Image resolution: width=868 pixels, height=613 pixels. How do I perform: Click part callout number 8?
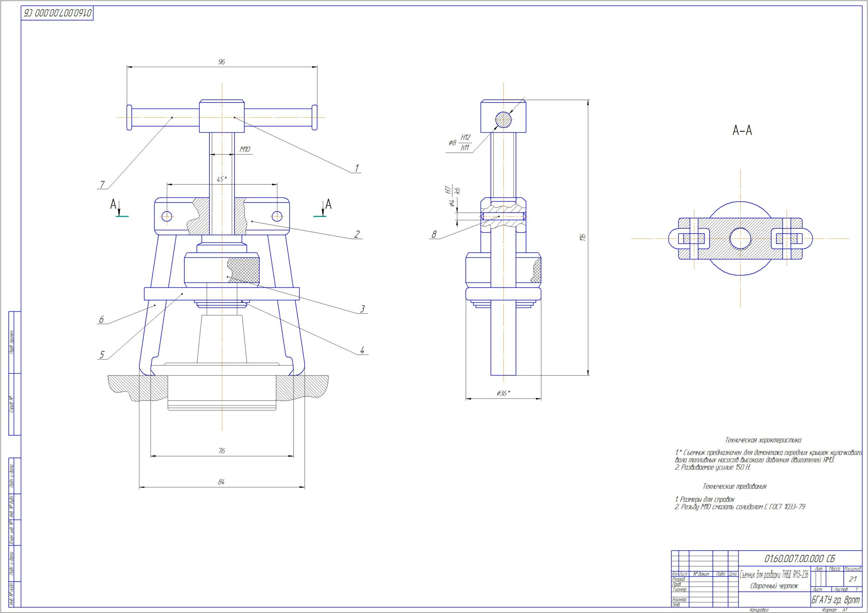434,235
